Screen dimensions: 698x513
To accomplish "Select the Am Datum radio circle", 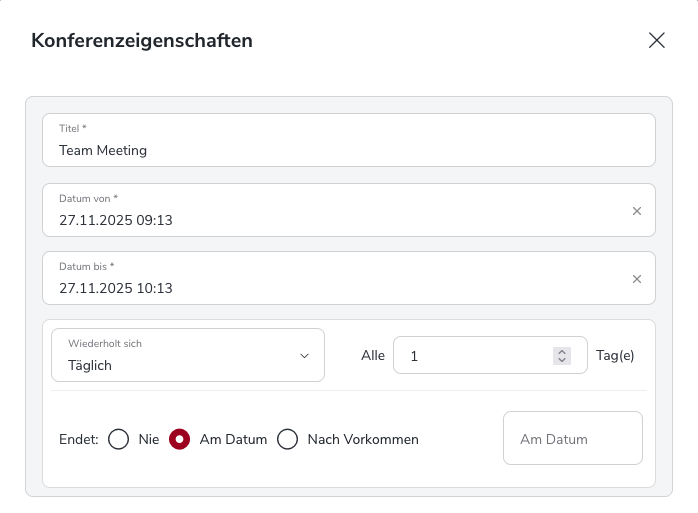I will (179, 439).
